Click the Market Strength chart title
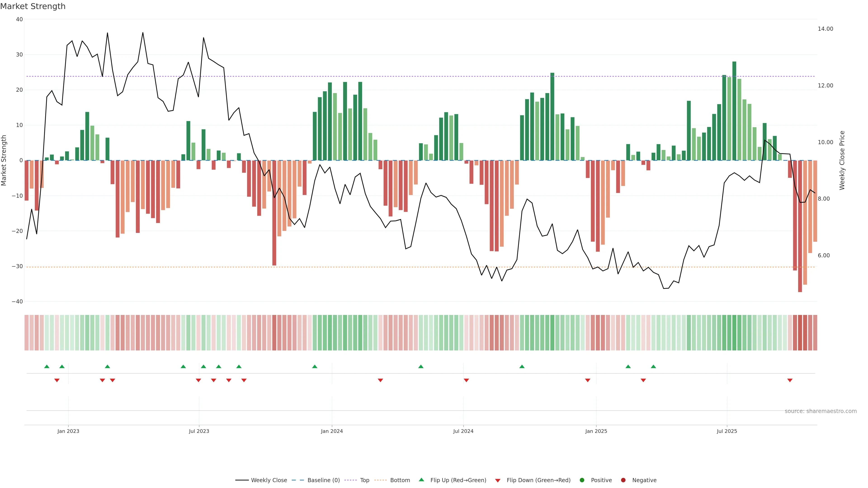Screen dimensions: 868x488 (33, 6)
